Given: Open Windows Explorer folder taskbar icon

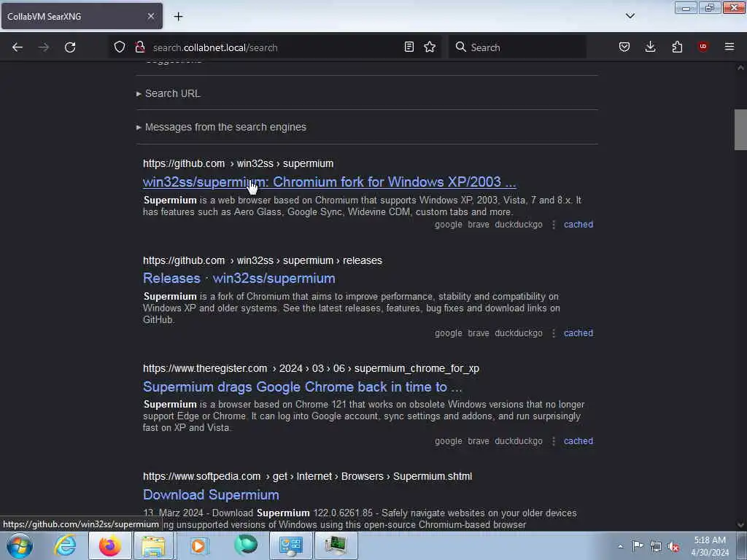Looking at the screenshot, I should pyautogui.click(x=153, y=545).
